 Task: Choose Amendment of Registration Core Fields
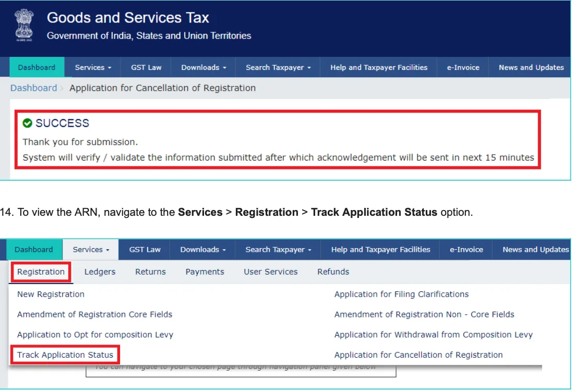pos(94,314)
